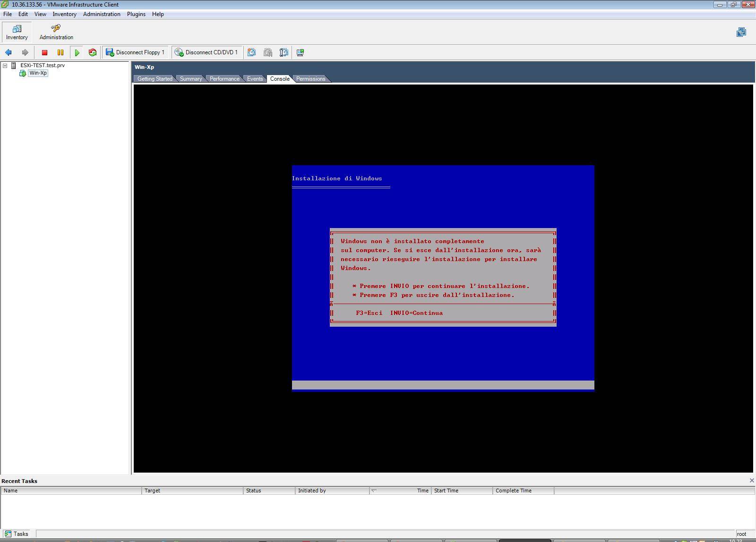Click 'F3=Esci INVIO=Continua' text in console
The width and height of the screenshot is (756, 542).
(399, 313)
